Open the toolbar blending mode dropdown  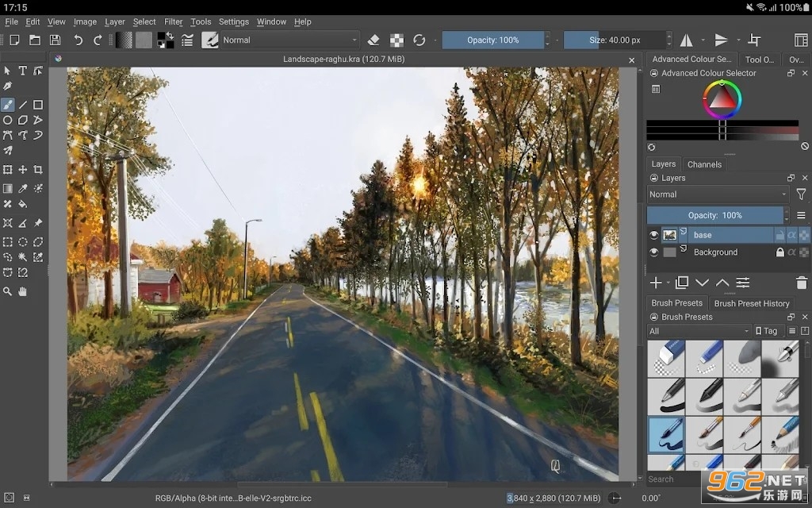point(289,40)
